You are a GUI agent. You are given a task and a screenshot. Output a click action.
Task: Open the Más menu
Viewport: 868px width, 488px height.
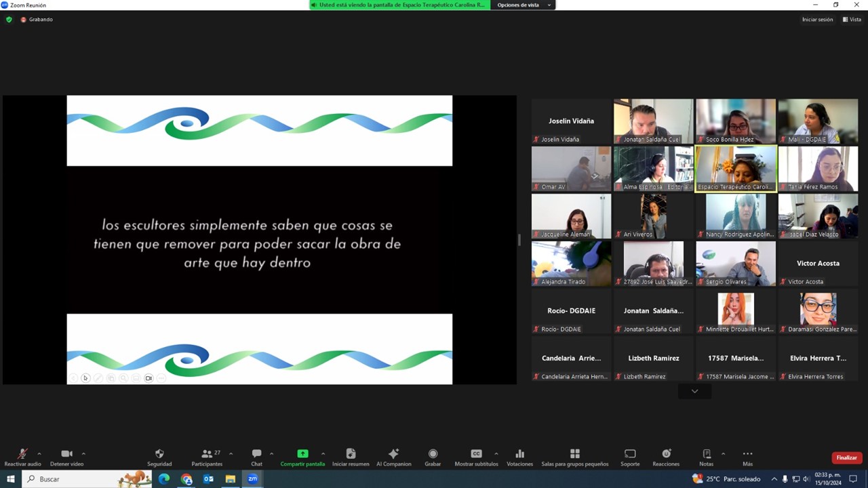click(x=747, y=454)
